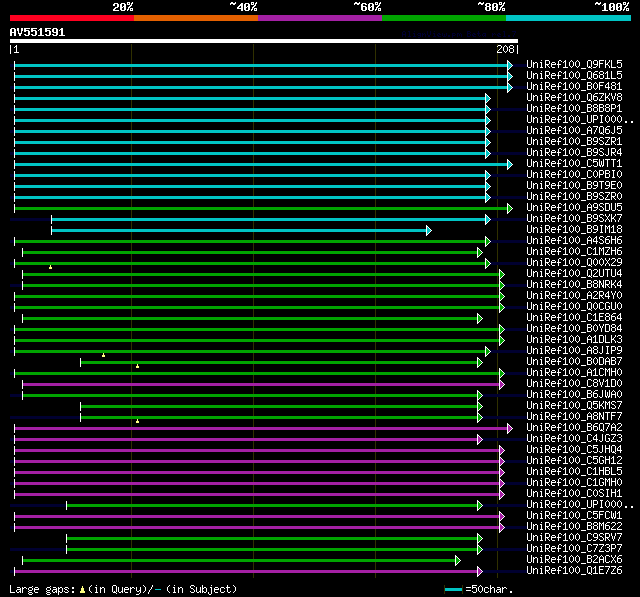Viewport: 640px width, 597px height.
Task: Click the red 20% legend color segment
Action: pyautogui.click(x=72, y=18)
